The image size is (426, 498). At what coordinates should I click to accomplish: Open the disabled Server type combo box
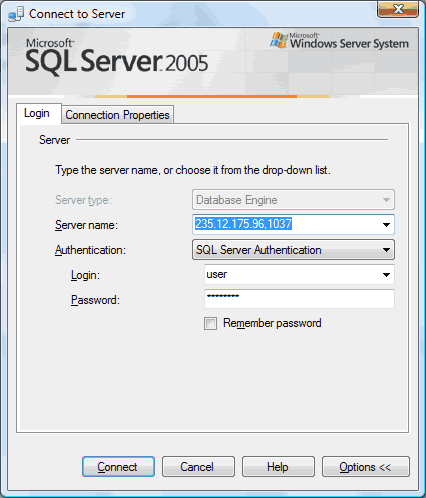293,200
